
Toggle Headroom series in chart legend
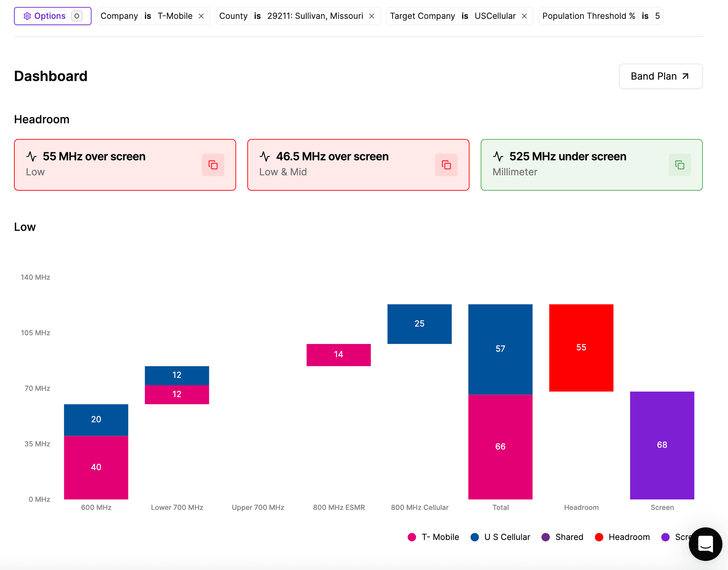(x=622, y=537)
